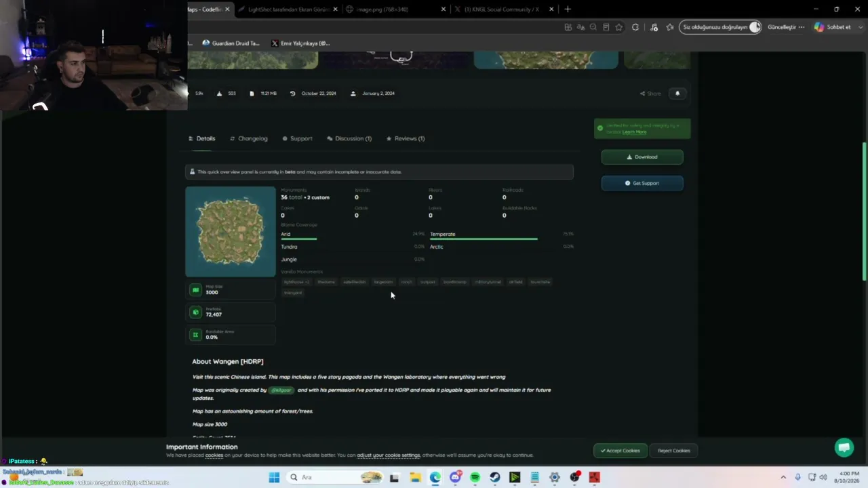Open Discord from the taskbar
The height and width of the screenshot is (488, 868).
[x=456, y=477]
